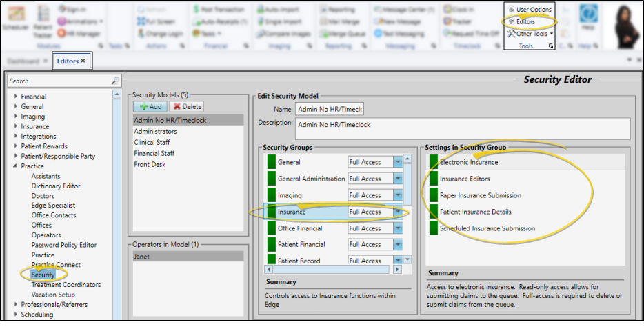
Task: Collapse the Practice tree node
Action: tap(16, 166)
